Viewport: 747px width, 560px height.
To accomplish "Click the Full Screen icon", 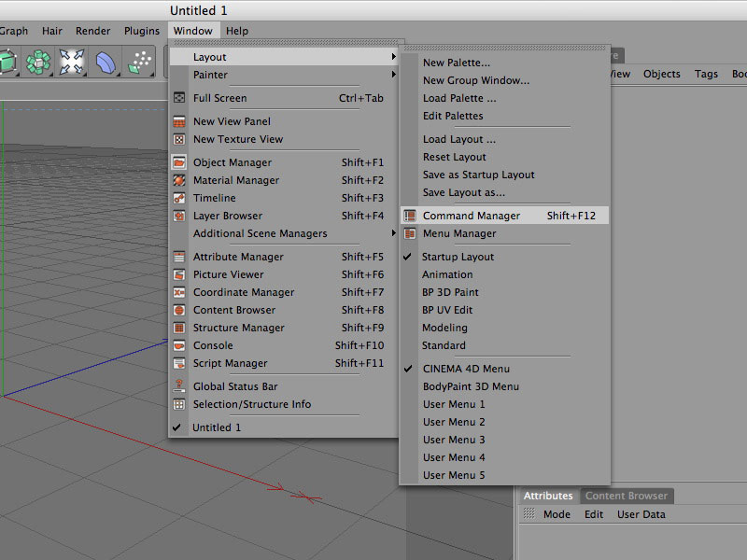I will click(x=179, y=98).
